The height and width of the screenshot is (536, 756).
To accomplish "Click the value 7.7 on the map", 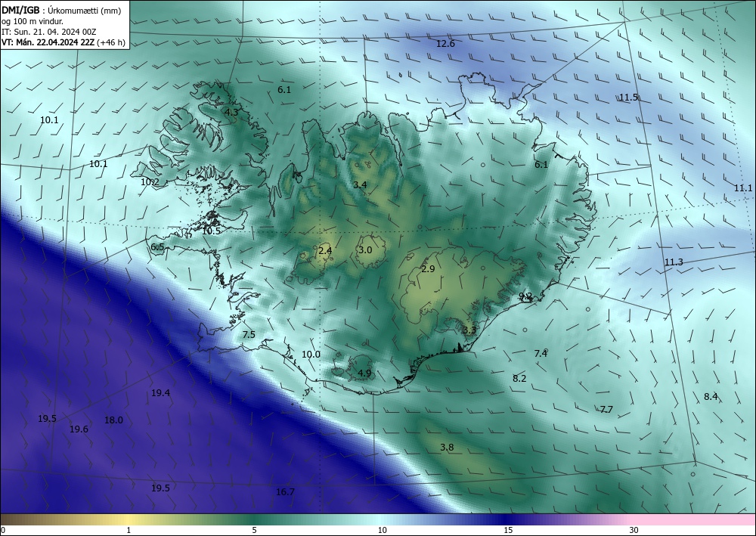I will coord(606,410).
